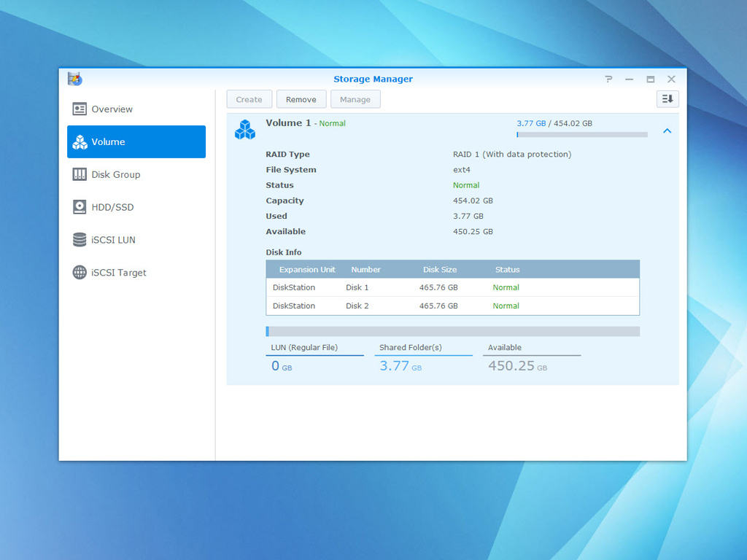Screen dimensions: 747x560
Task: Click the Status column header
Action: tap(508, 270)
